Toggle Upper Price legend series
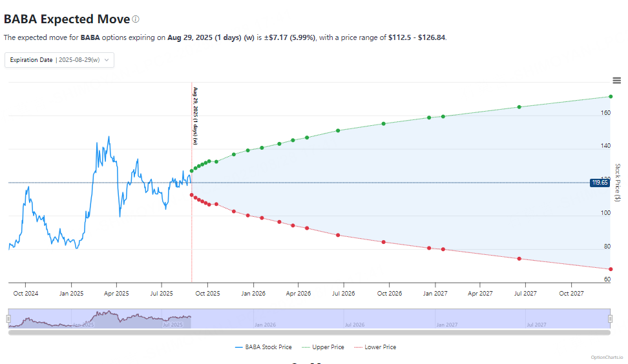The image size is (628, 364). [323, 347]
